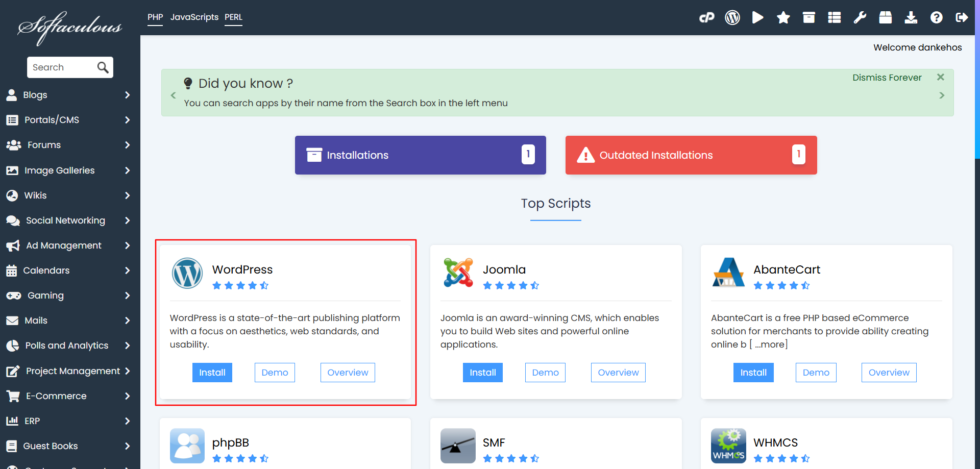Click the download/import icon in top bar

[x=911, y=18]
